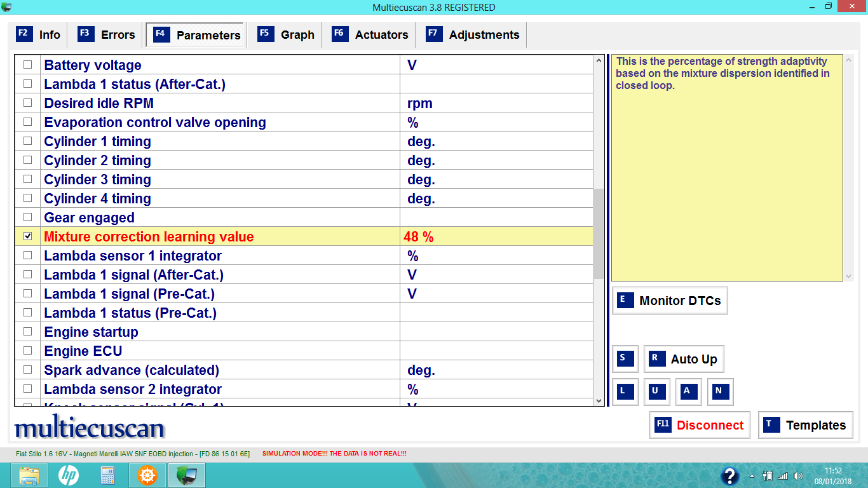The image size is (868, 488).
Task: Click the U button in the side panel
Action: 657,392
